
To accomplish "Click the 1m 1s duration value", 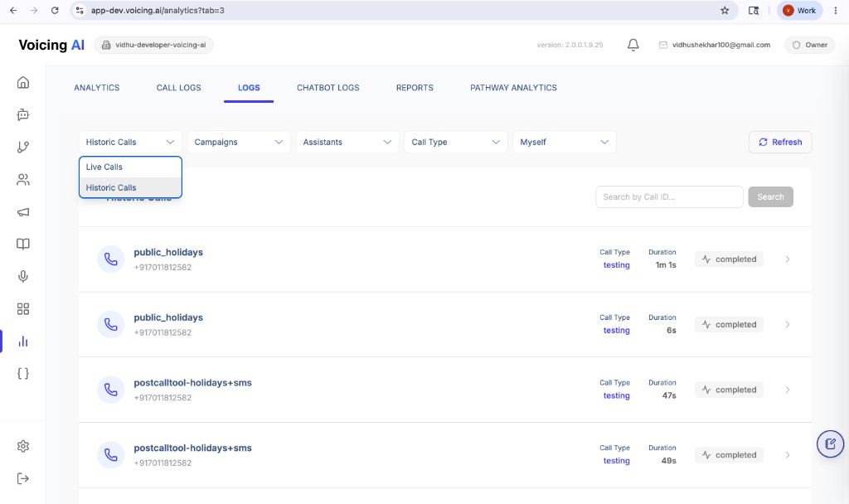I will pyautogui.click(x=666, y=265).
